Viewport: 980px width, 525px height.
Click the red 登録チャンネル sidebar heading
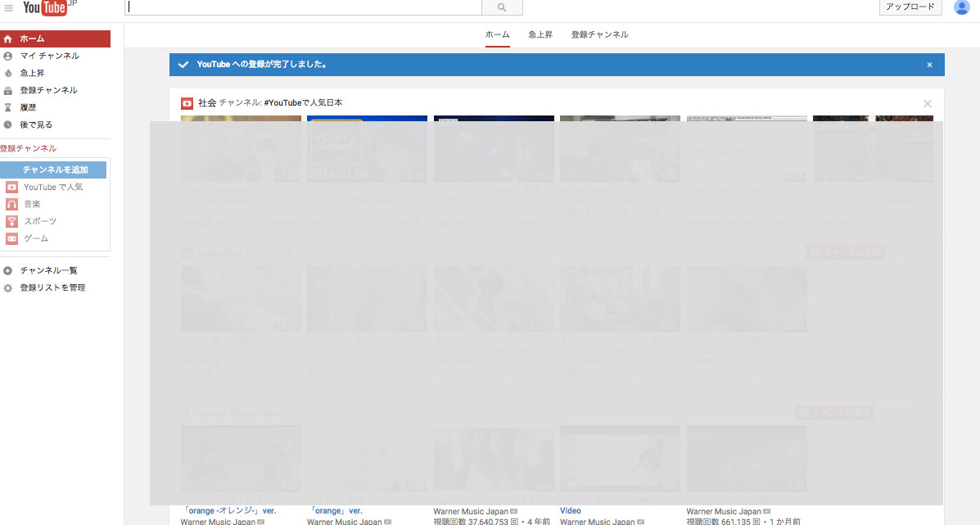[28, 148]
